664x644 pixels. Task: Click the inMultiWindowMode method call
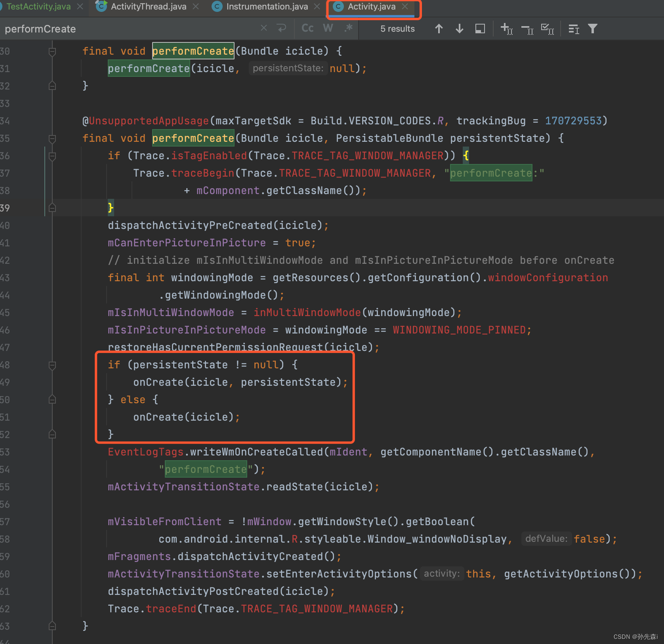(x=307, y=312)
